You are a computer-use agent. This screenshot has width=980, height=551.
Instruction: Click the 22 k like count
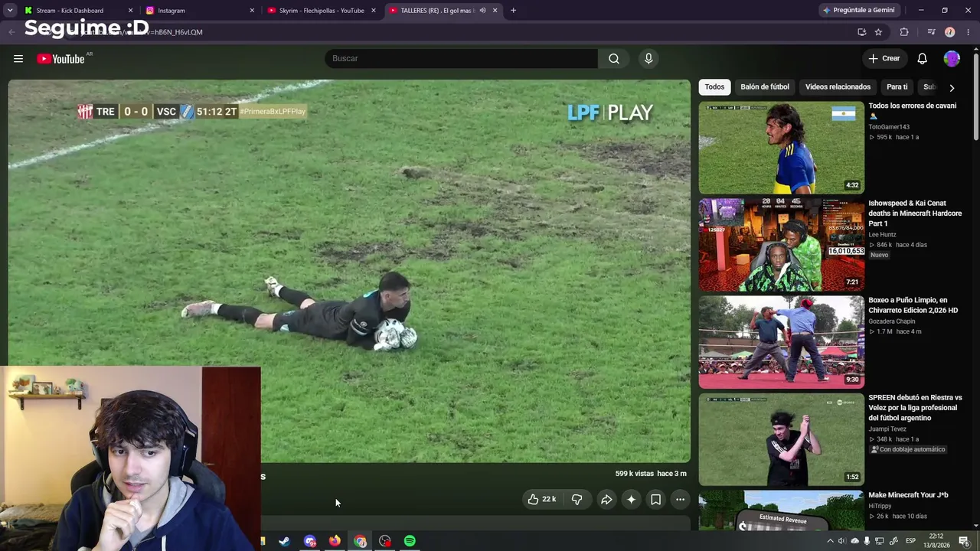[x=549, y=500]
